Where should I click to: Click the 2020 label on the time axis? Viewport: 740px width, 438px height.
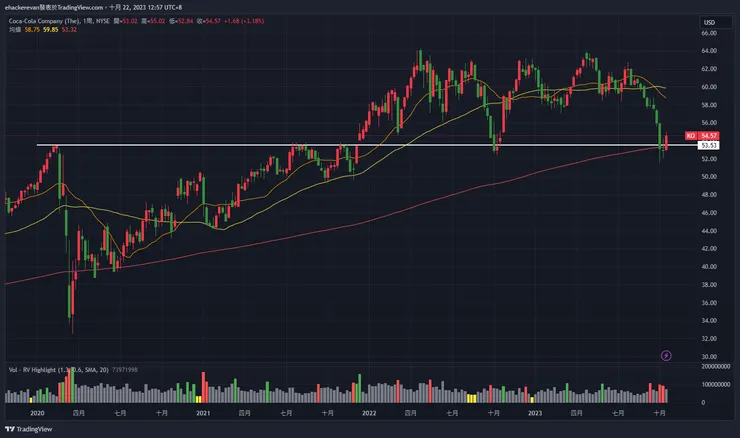coord(37,413)
